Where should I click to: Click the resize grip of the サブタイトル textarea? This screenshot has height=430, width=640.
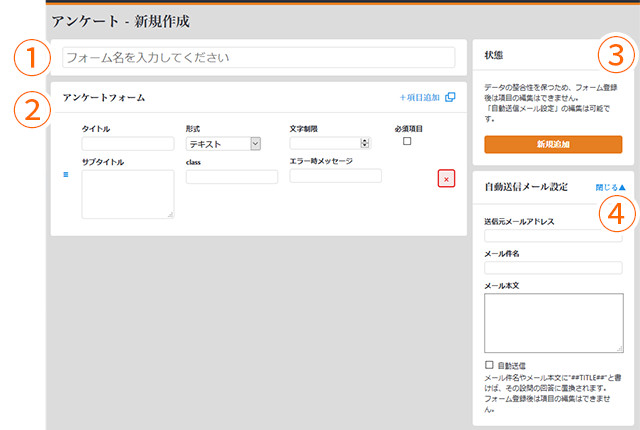click(170, 214)
